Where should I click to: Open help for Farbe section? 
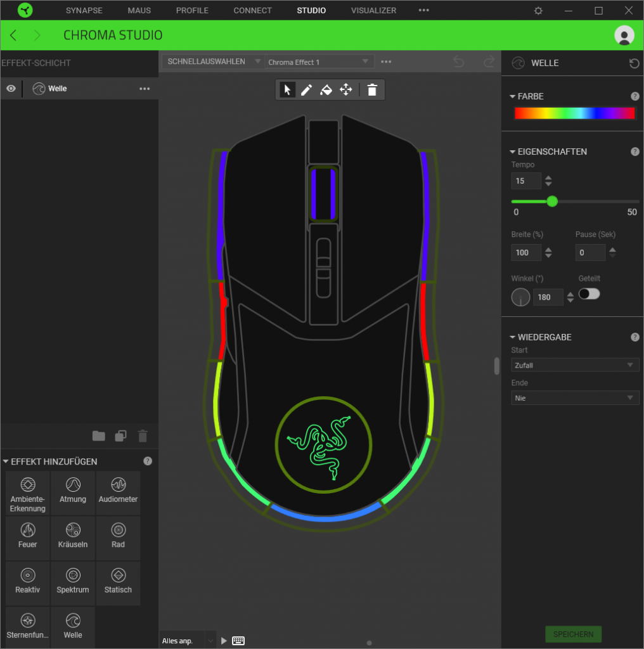click(635, 96)
